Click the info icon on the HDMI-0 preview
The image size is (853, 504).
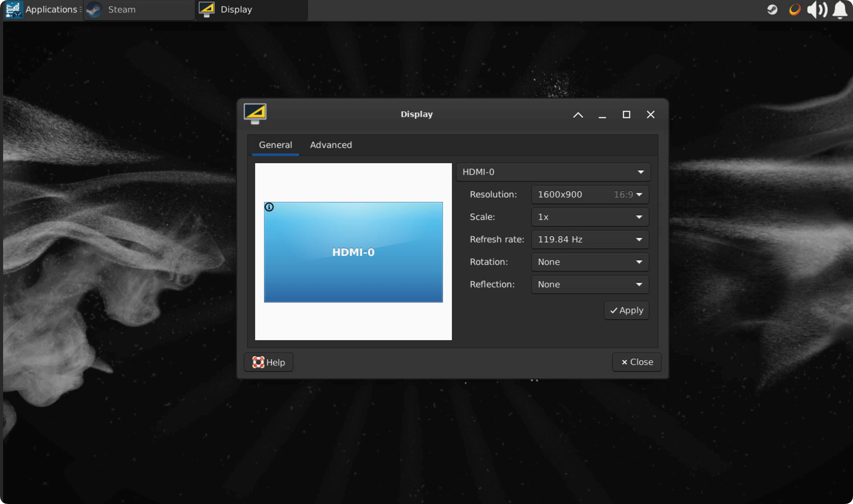tap(269, 206)
